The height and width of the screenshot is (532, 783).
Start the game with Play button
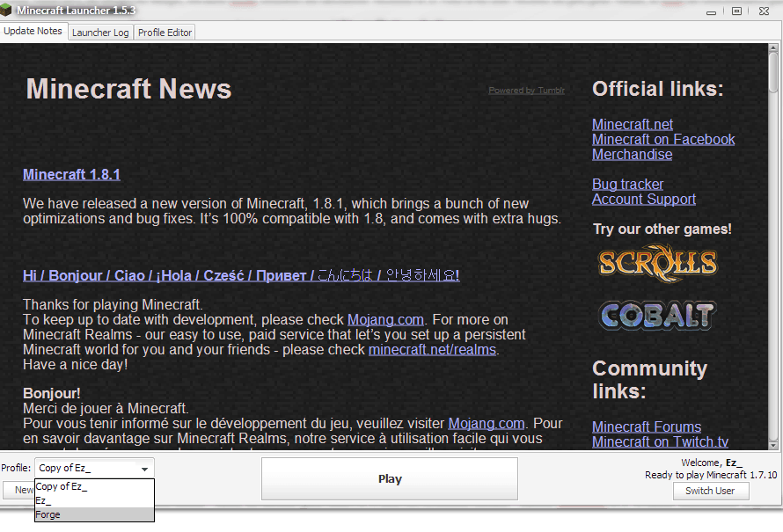pos(390,479)
